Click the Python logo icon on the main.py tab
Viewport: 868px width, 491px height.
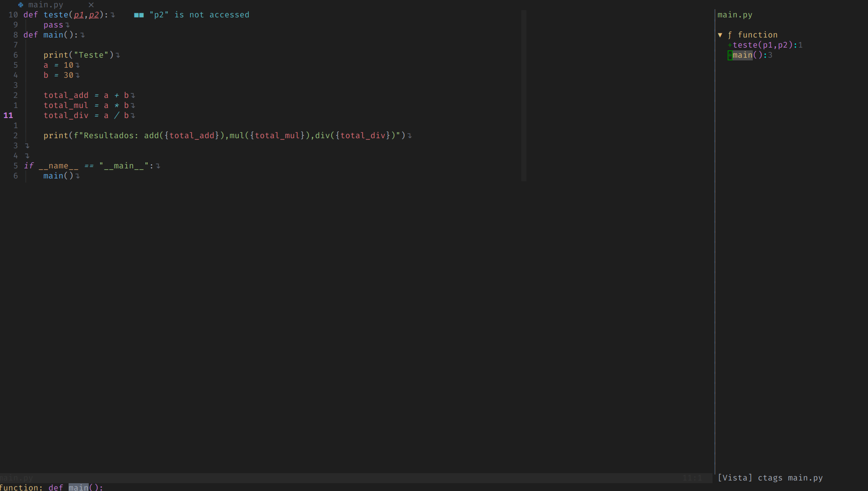[x=20, y=5]
